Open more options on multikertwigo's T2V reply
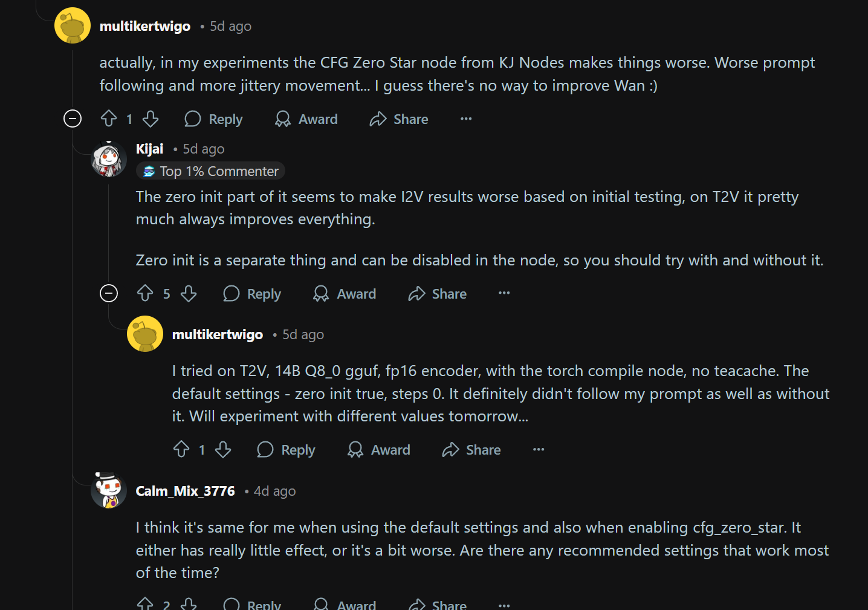The width and height of the screenshot is (868, 610). (x=539, y=449)
